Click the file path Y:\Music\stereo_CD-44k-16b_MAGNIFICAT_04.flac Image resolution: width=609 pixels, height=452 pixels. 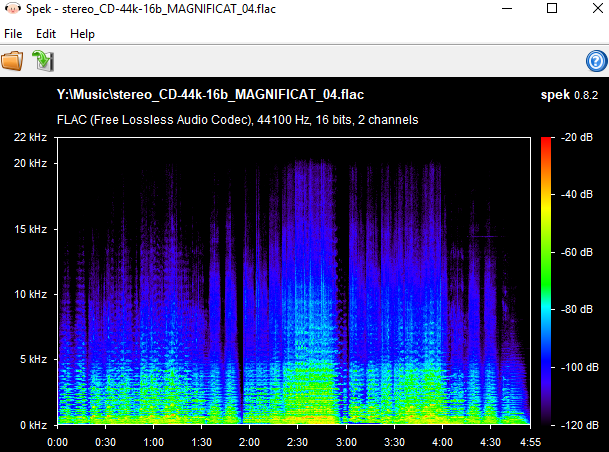tap(211, 94)
